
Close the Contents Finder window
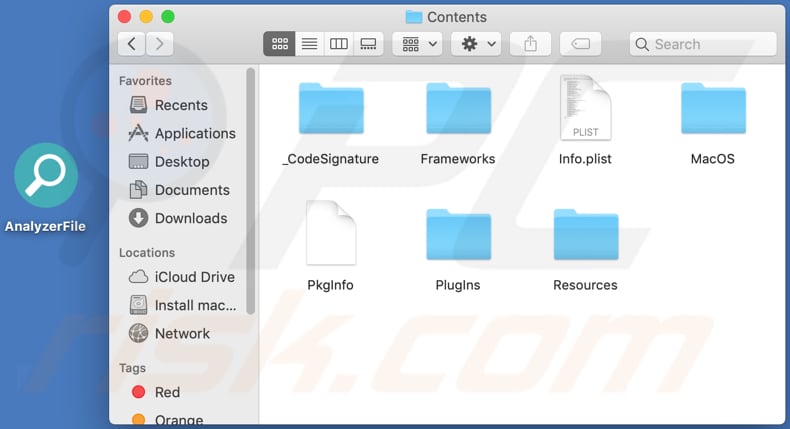(124, 17)
